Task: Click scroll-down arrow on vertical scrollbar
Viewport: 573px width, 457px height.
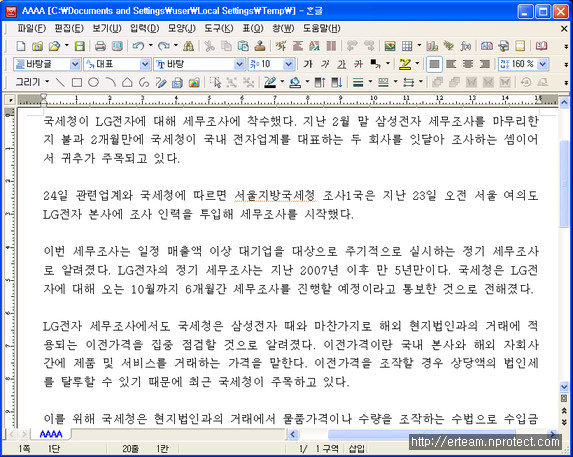Action: 564,387
